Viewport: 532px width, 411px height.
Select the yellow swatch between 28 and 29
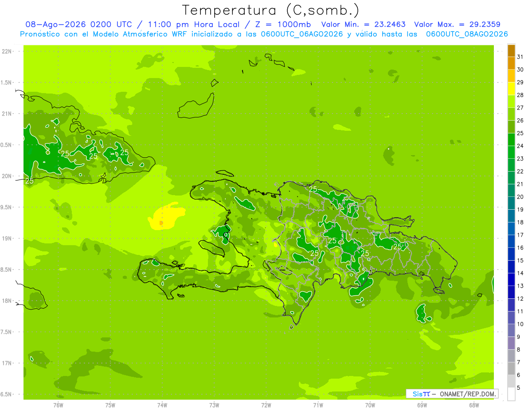[511, 89]
